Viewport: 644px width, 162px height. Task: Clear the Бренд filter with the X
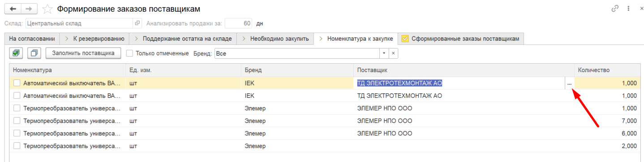[x=393, y=53]
